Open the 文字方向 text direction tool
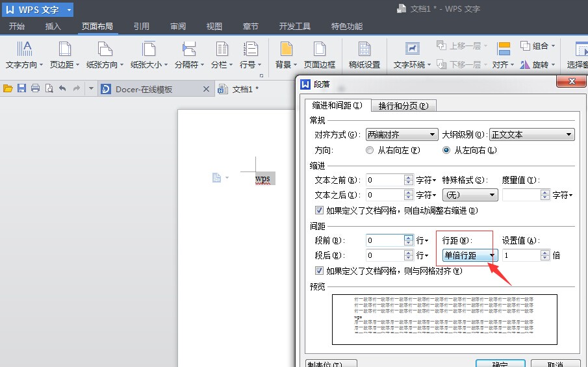Image resolution: width=588 pixels, height=367 pixels. pos(25,55)
